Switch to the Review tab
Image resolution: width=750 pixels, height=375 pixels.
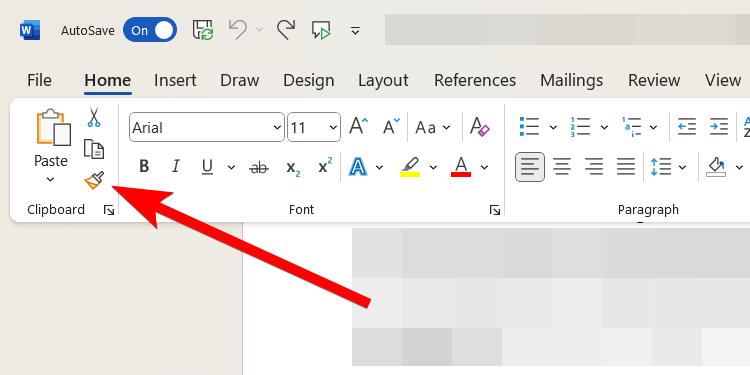pos(654,80)
